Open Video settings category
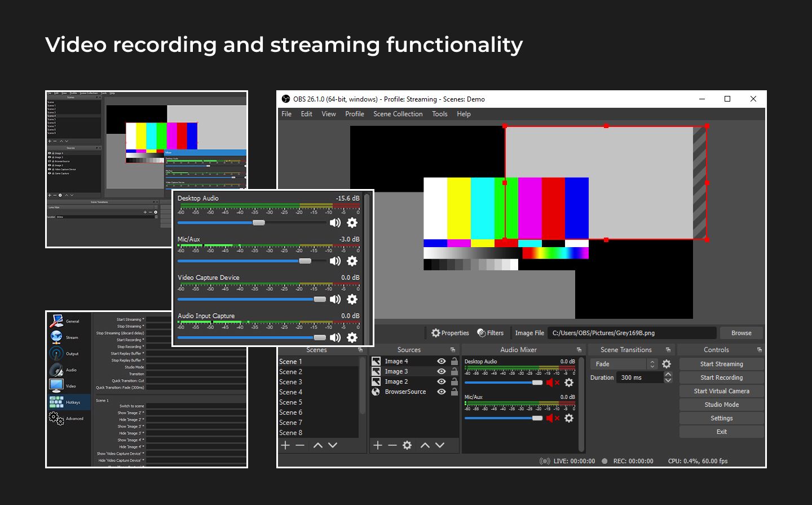 click(x=69, y=386)
